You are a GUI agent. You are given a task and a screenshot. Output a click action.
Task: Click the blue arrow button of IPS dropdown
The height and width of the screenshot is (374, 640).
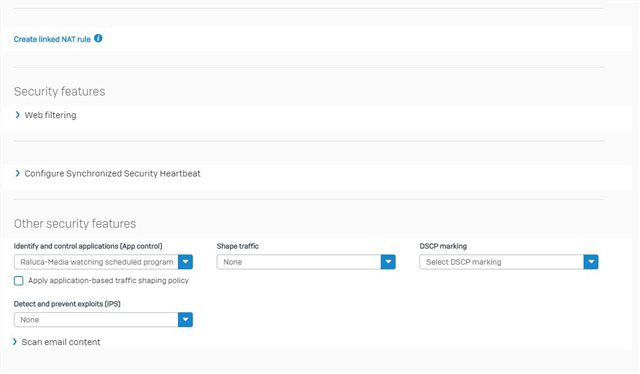point(185,320)
